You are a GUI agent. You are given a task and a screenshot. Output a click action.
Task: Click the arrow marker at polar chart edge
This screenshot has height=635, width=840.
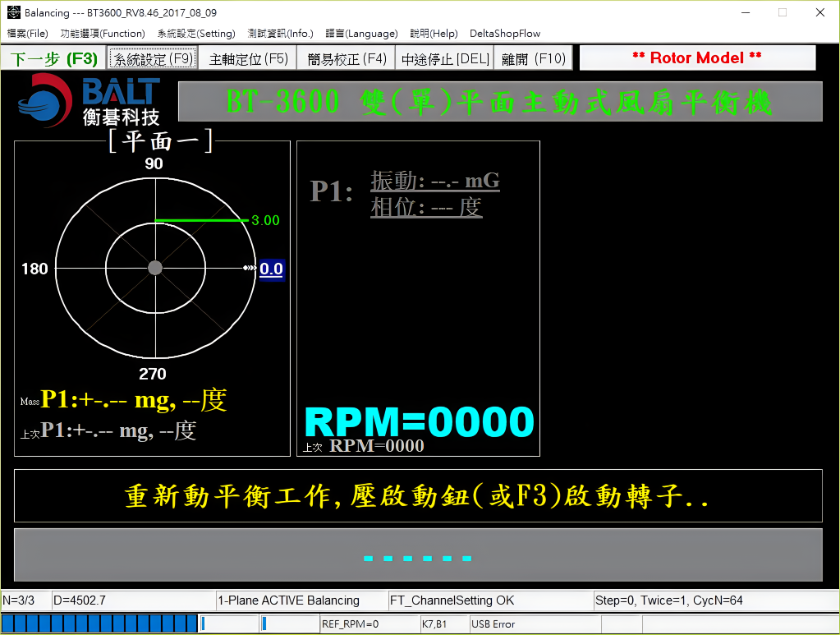(x=249, y=269)
